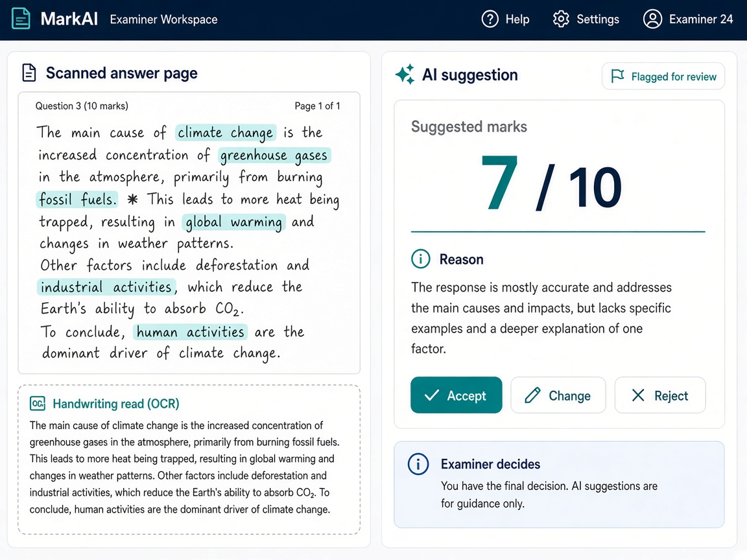
Task: Click the Scanned answer page heading
Action: point(121,73)
